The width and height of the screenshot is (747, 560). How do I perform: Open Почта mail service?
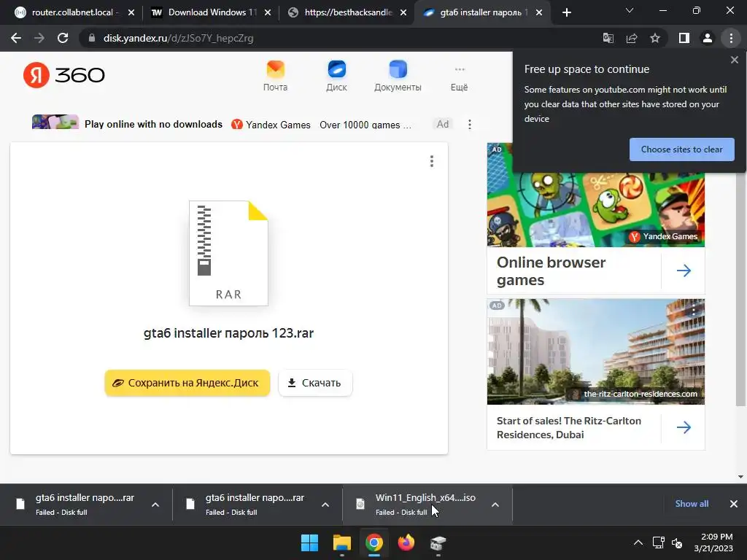point(275,76)
